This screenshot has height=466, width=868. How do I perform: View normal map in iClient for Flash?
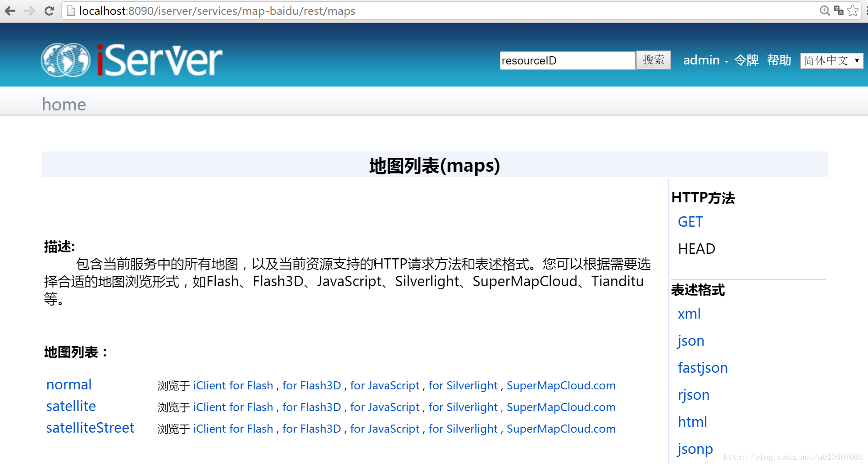[x=233, y=385]
